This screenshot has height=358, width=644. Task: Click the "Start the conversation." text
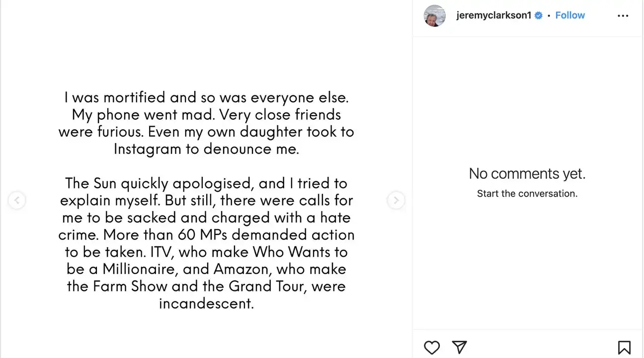tap(527, 194)
